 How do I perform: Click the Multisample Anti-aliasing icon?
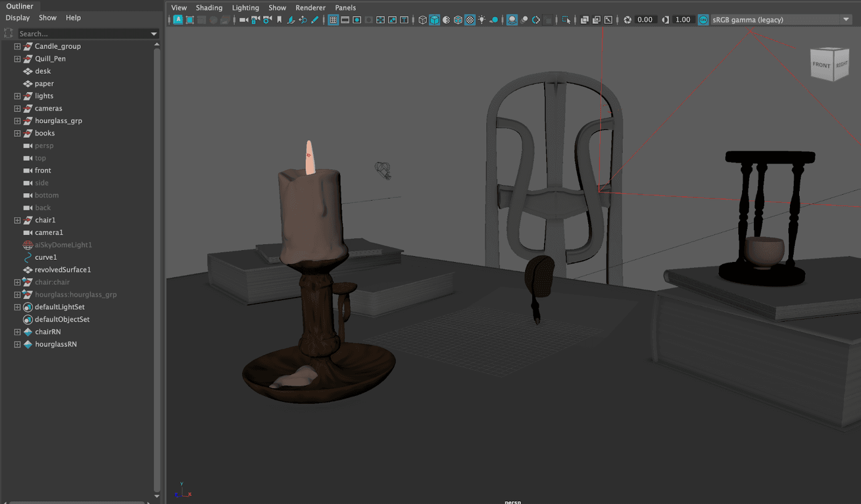coord(536,20)
